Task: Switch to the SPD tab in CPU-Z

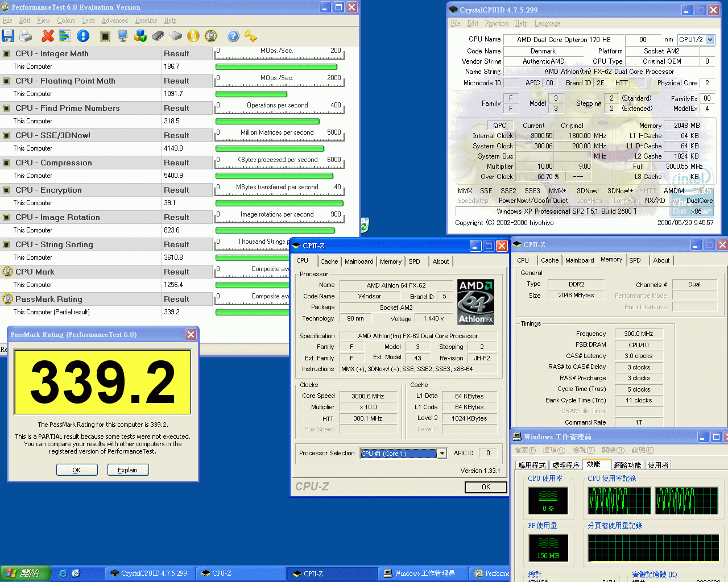Action: 413,261
